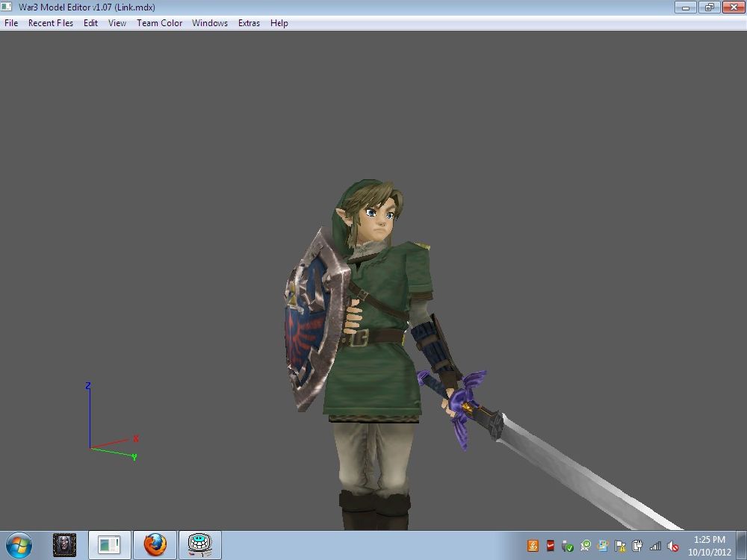The width and height of the screenshot is (747, 560).
Task: Click the red tray icon with the swoosh
Action: point(551,546)
